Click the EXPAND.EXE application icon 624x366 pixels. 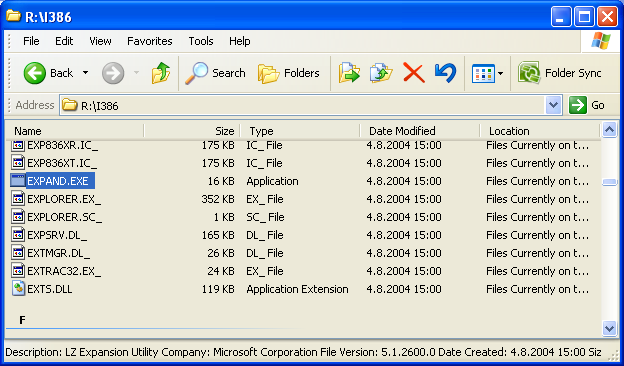(x=18, y=181)
